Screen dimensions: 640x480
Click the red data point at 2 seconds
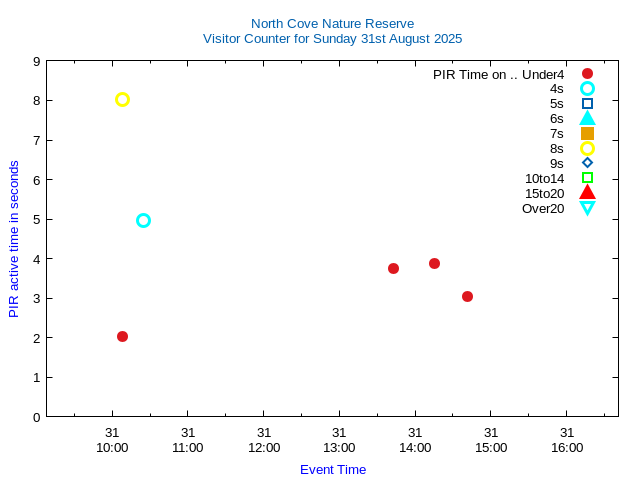pos(122,336)
